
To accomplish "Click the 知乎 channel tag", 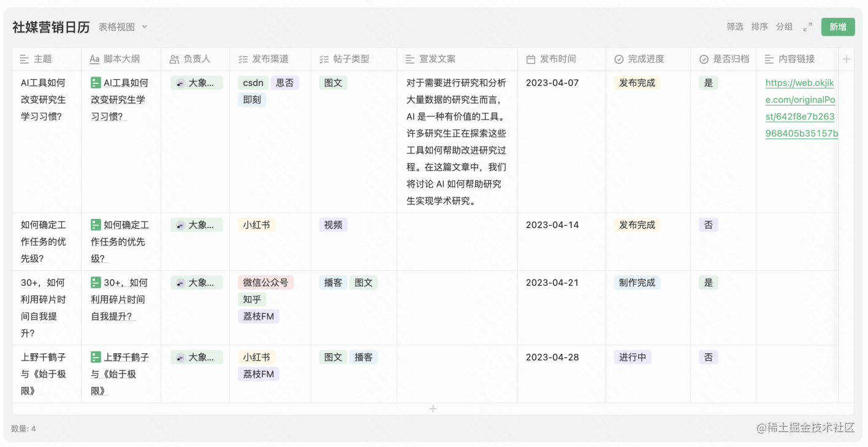I will [252, 299].
